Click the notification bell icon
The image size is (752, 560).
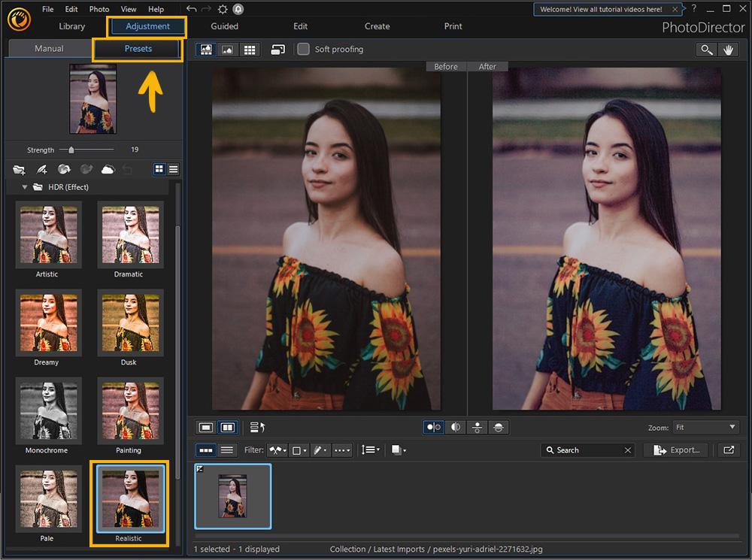238,9
